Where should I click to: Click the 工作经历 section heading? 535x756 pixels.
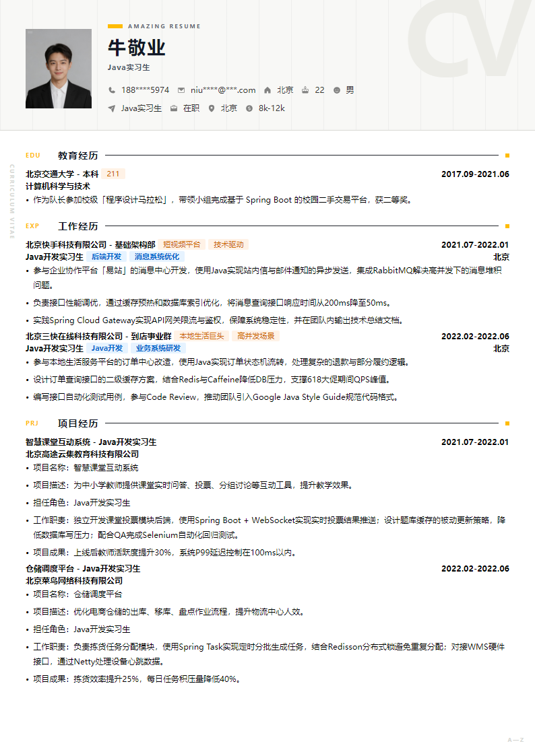pyautogui.click(x=77, y=226)
